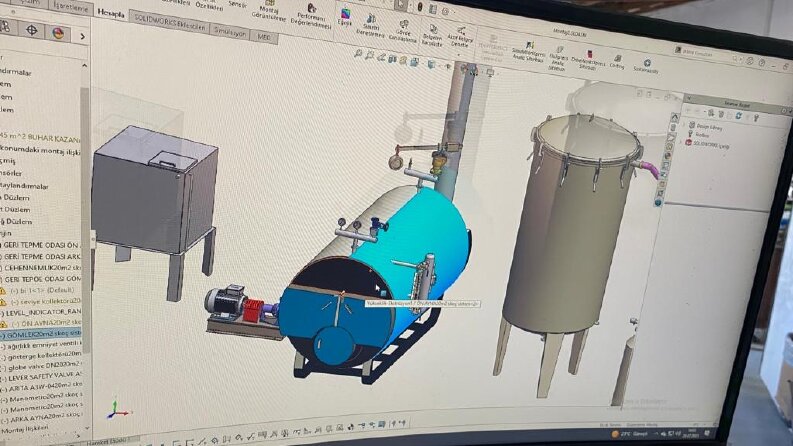The height and width of the screenshot is (446, 793).
Task: Open the taskbar weather widget
Action: point(630,433)
